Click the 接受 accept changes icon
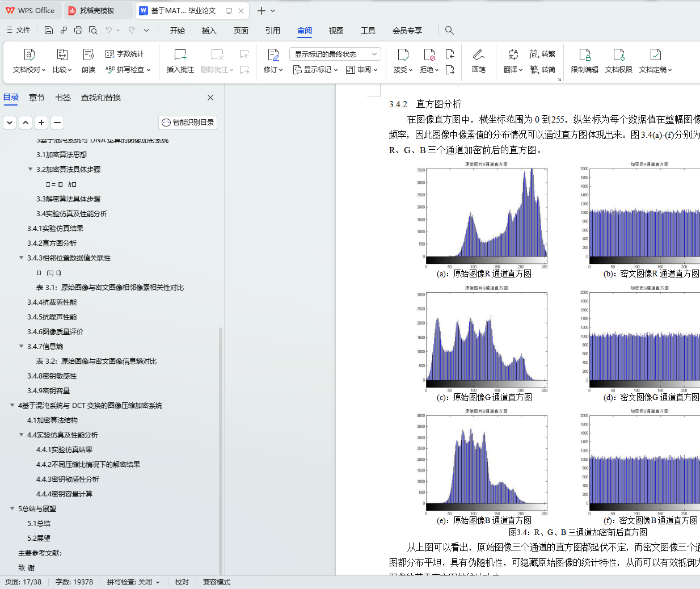700x589 pixels. pyautogui.click(x=403, y=54)
